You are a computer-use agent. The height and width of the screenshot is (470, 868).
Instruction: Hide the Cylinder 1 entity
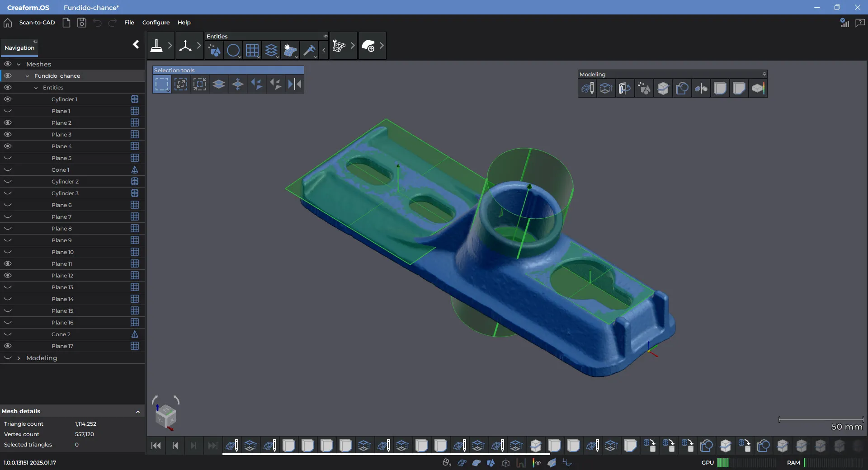(x=8, y=99)
